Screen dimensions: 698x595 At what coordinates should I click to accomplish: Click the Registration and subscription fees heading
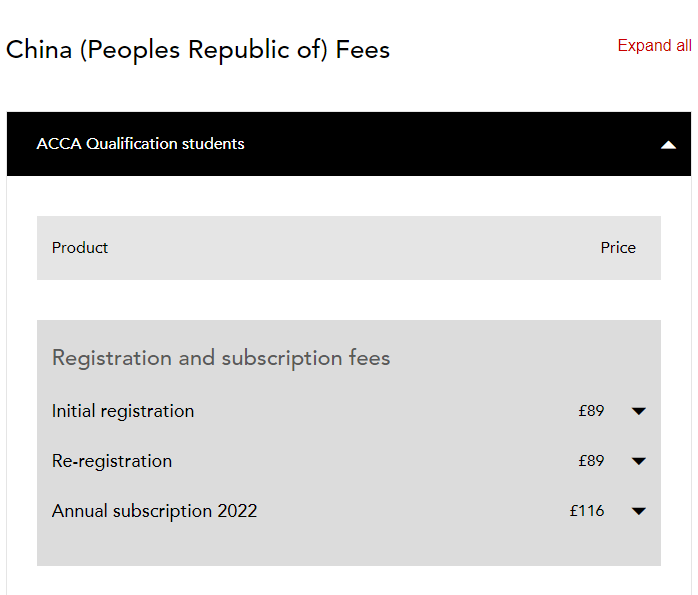(221, 358)
